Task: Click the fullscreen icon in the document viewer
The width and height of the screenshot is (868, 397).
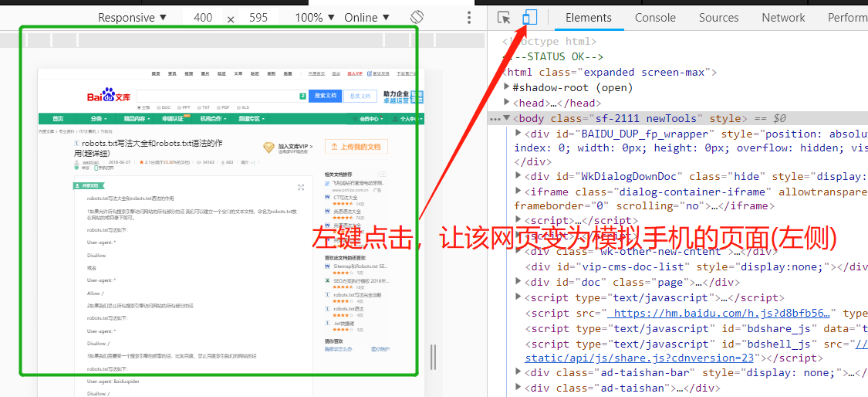Action: (301, 187)
